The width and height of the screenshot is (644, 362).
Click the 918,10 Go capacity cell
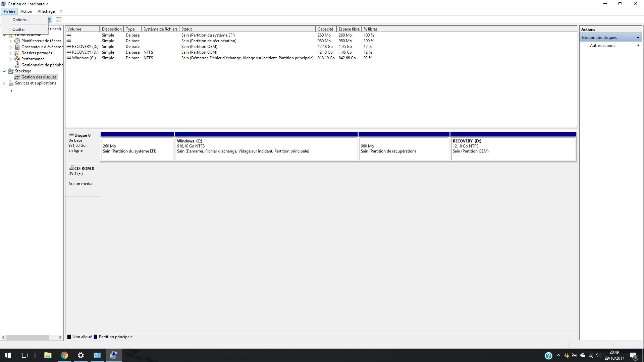tap(326, 58)
